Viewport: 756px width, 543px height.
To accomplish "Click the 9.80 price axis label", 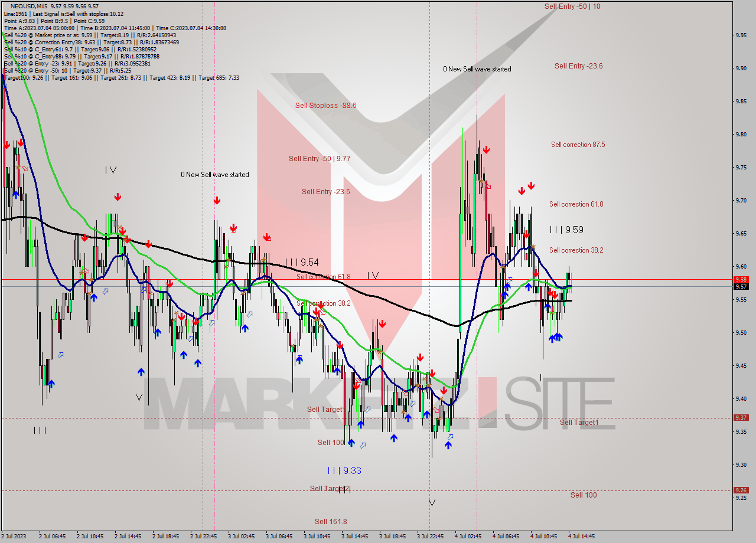I will tap(742, 135).
